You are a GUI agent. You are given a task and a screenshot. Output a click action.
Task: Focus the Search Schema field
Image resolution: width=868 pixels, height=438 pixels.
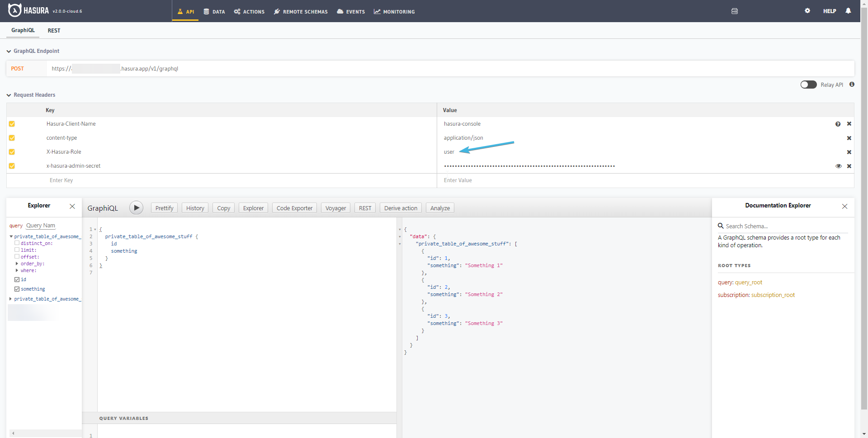(786, 226)
